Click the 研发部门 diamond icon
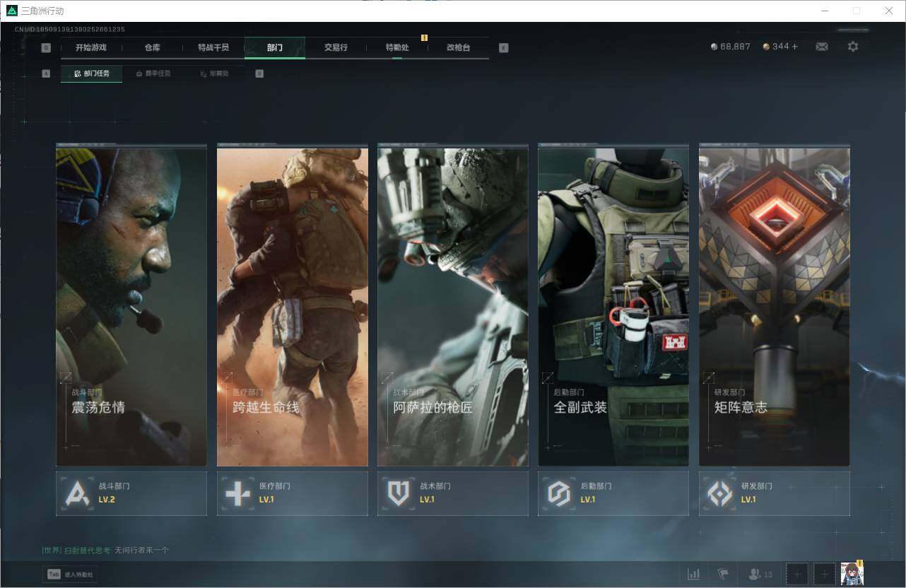Screen dimensions: 906x588 [720, 493]
